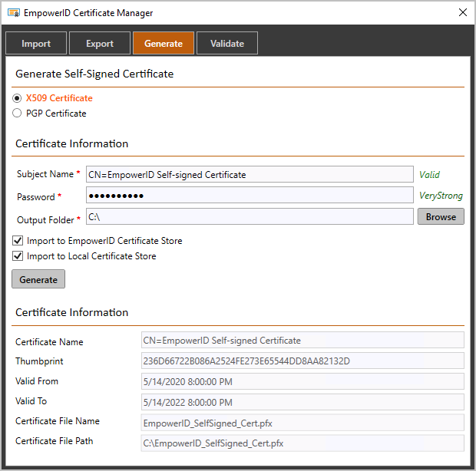Click the Certificate Name result field

302,340
